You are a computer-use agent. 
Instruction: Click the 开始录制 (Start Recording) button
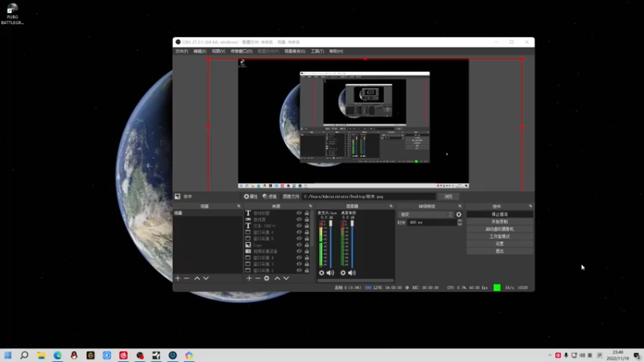click(499, 222)
